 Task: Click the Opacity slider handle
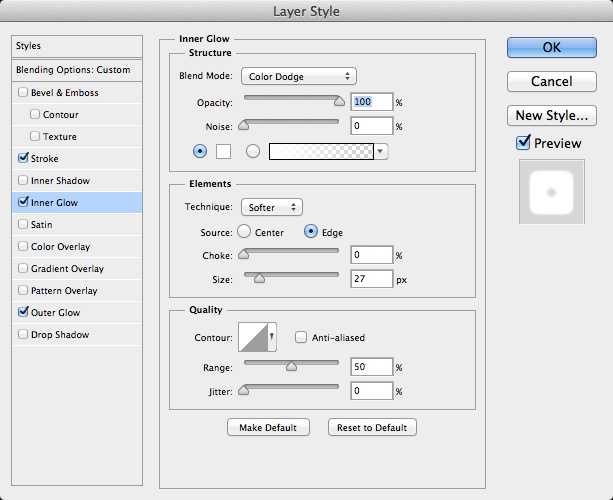point(340,100)
